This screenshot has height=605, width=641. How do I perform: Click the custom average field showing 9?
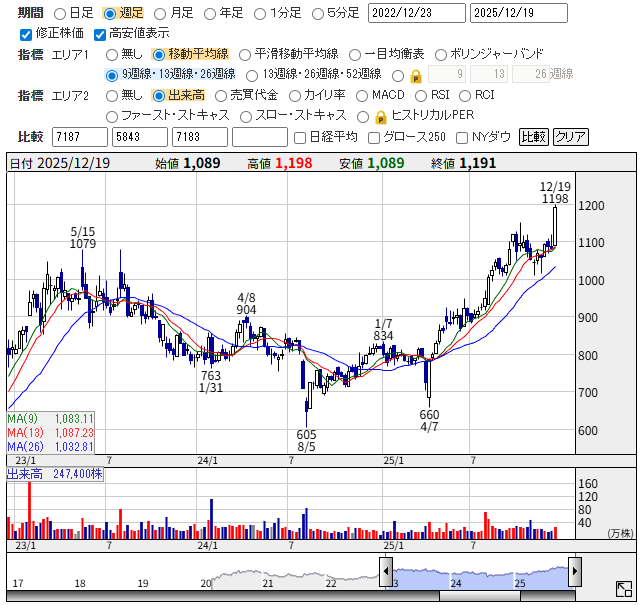pyautogui.click(x=447, y=74)
